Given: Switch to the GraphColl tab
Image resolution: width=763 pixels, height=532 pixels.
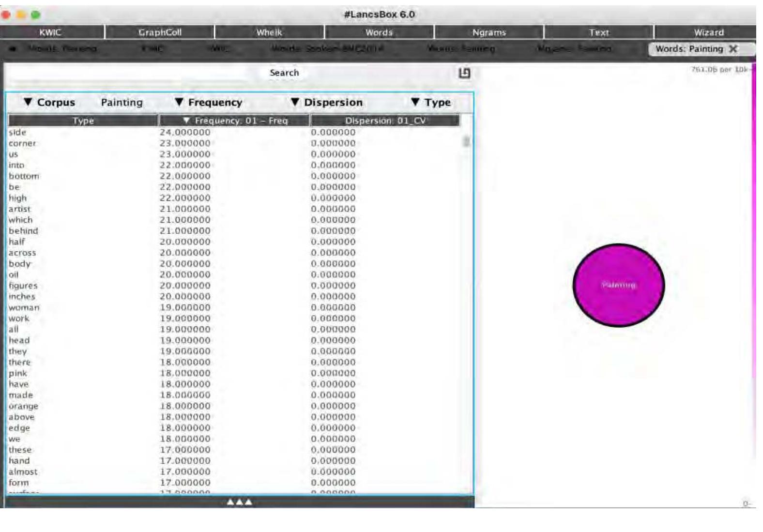Looking at the screenshot, I should (160, 32).
